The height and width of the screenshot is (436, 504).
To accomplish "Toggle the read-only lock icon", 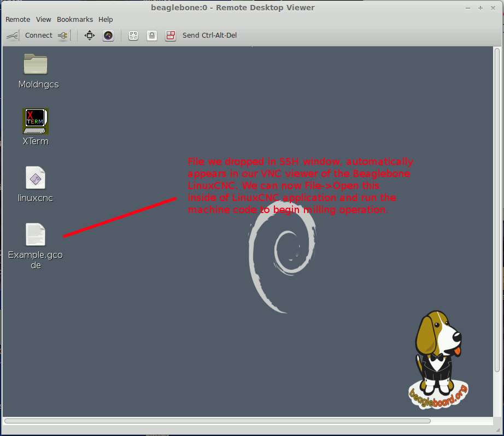I will click(152, 36).
